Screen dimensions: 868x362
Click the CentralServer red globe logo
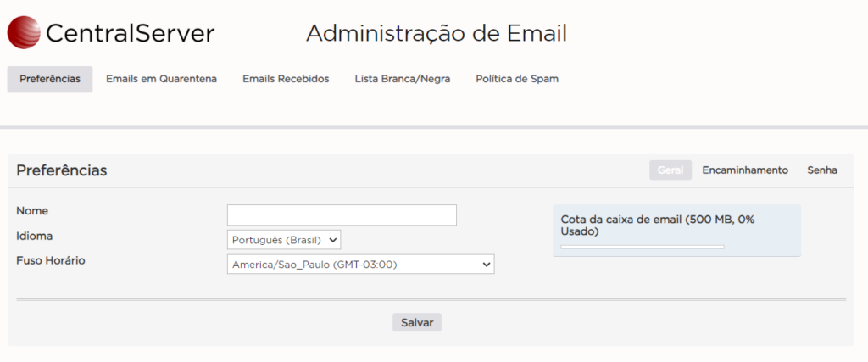tap(24, 33)
